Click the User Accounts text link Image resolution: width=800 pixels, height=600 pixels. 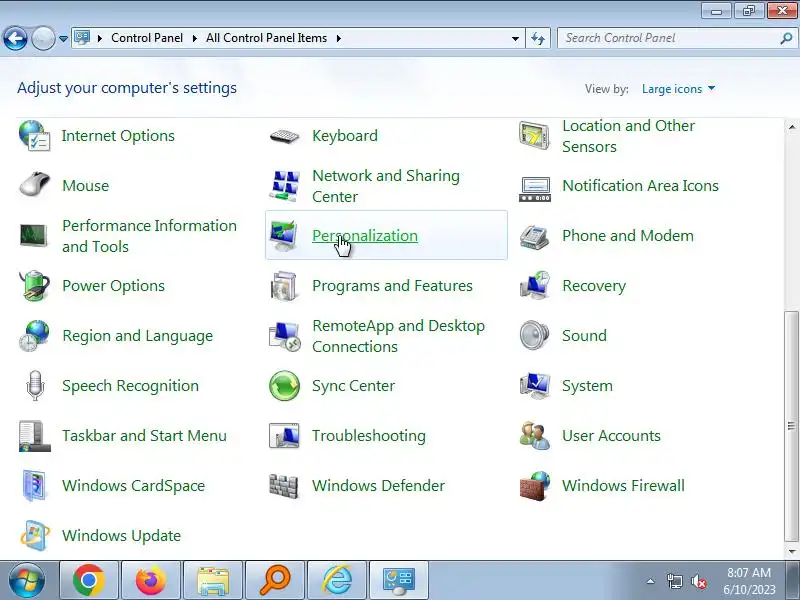(x=611, y=436)
